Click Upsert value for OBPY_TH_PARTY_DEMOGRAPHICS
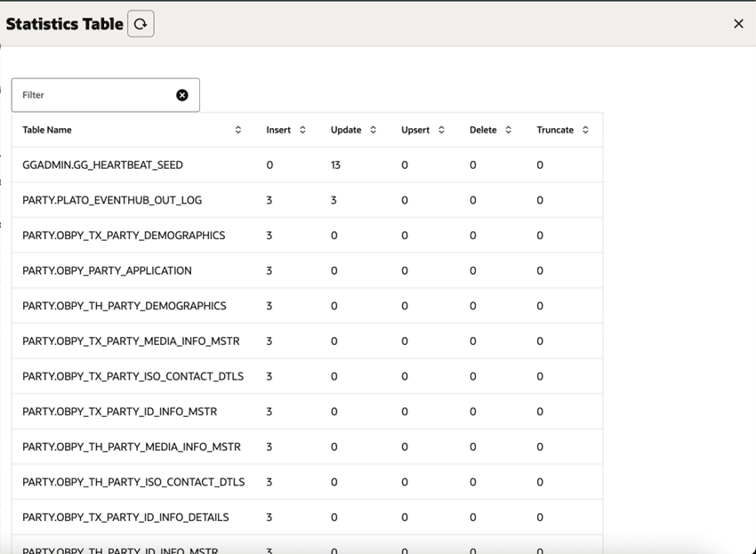 click(x=405, y=306)
